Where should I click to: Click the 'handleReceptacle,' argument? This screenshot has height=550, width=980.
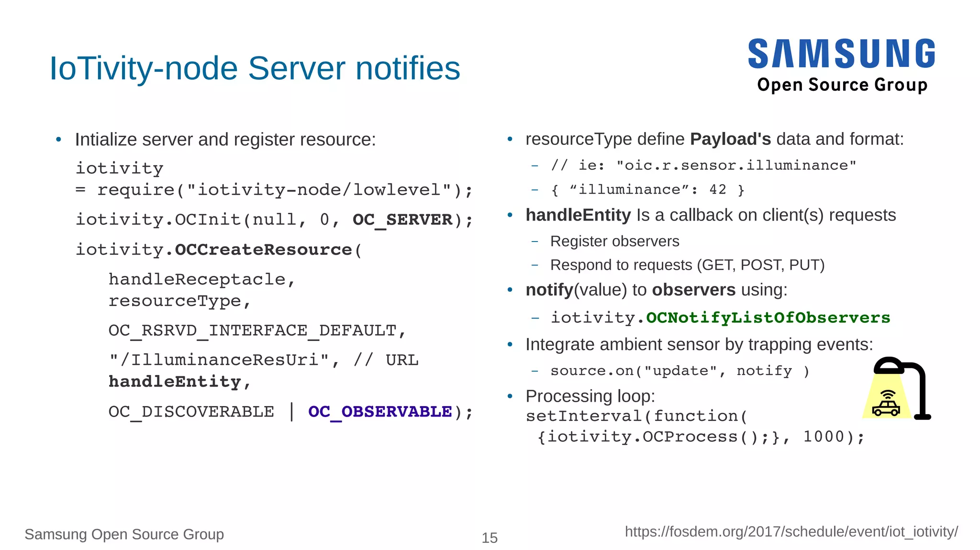pos(202,279)
